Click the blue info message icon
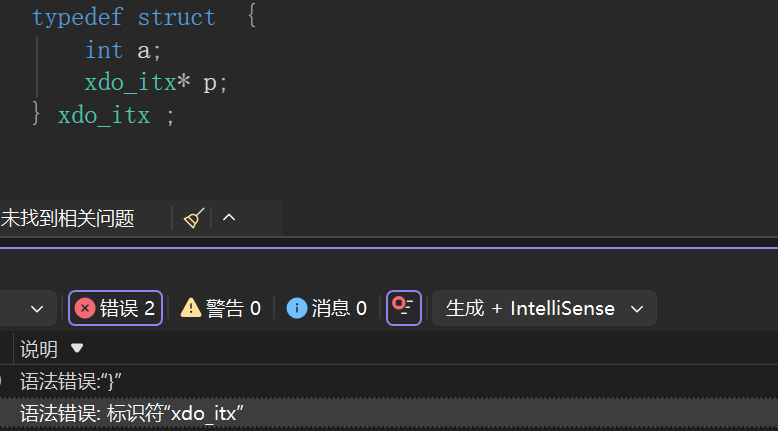Image resolution: width=778 pixels, height=431 pixels. 296,308
